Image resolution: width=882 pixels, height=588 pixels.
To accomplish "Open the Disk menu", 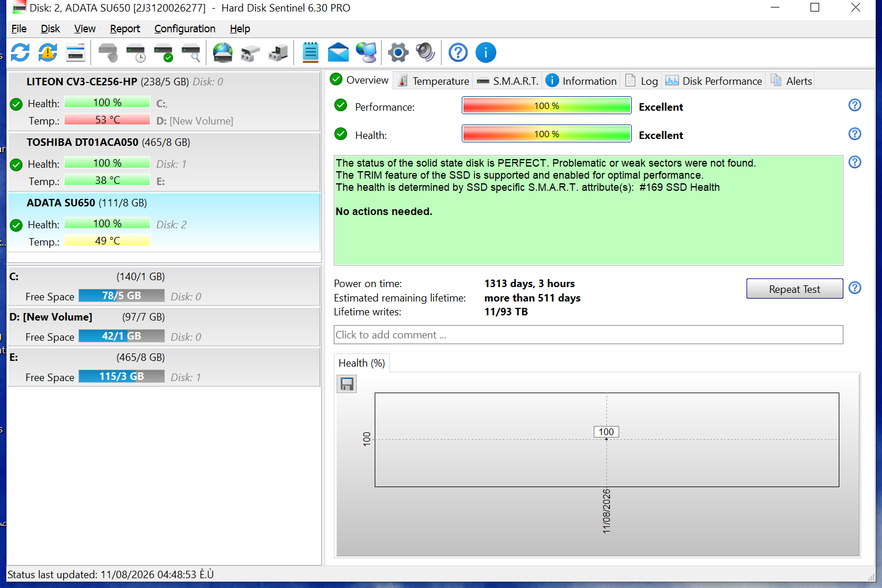I will click(50, 29).
